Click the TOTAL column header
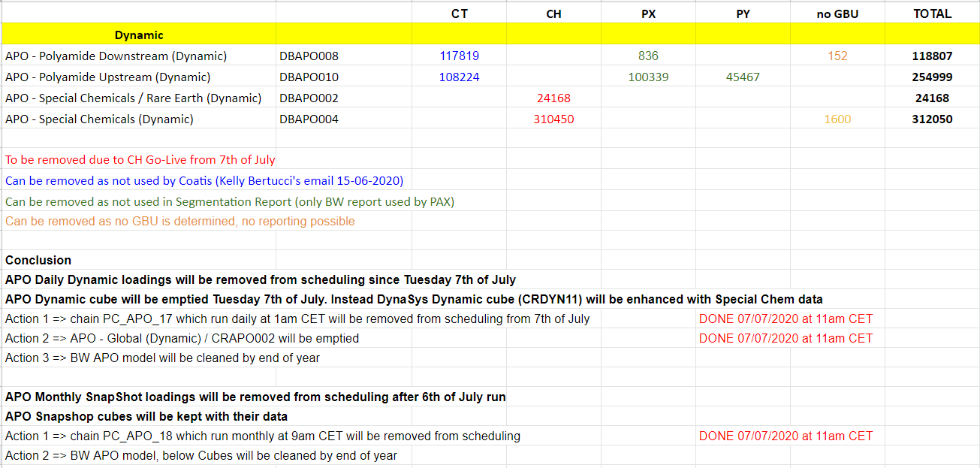The width and height of the screenshot is (980, 468). click(x=932, y=14)
